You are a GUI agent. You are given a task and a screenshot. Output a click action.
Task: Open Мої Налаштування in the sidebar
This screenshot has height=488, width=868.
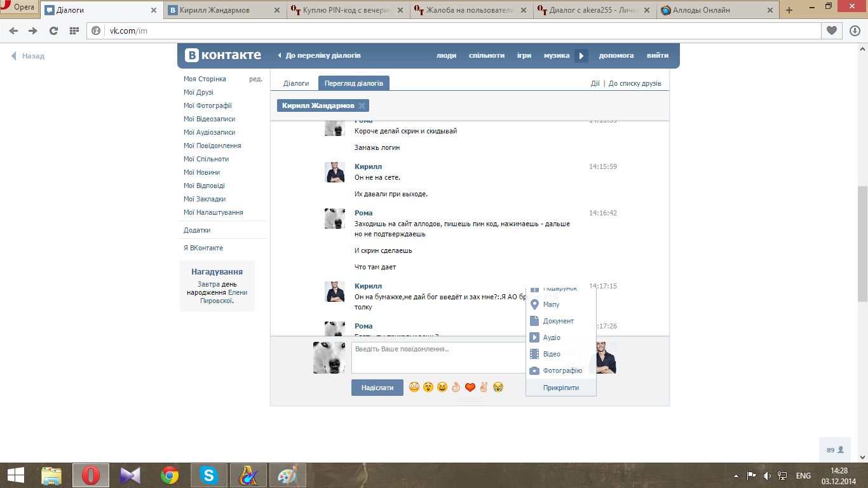point(214,212)
